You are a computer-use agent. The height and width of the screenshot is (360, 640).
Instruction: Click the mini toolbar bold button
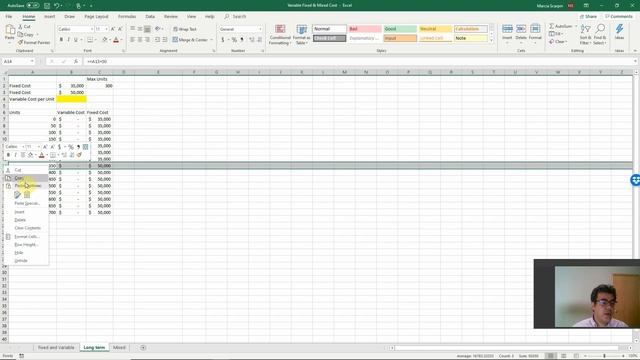point(8,155)
